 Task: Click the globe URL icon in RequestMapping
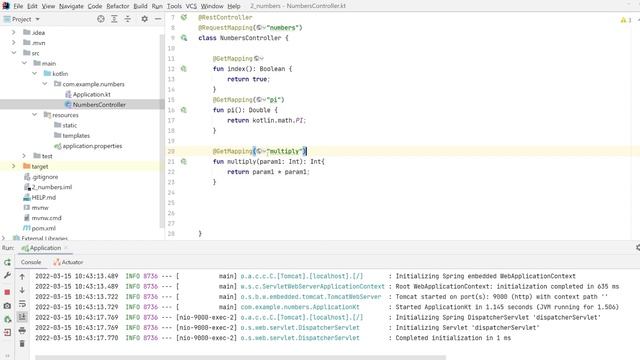click(260, 28)
